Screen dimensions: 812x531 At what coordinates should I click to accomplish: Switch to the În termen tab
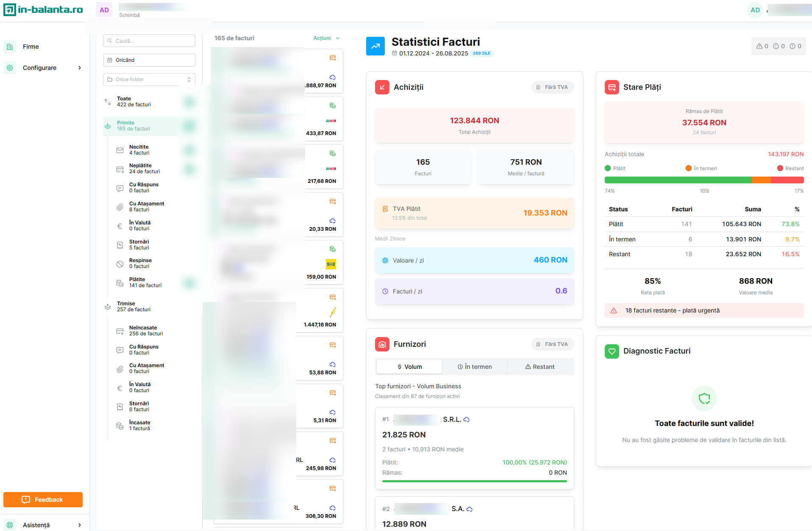coord(475,367)
